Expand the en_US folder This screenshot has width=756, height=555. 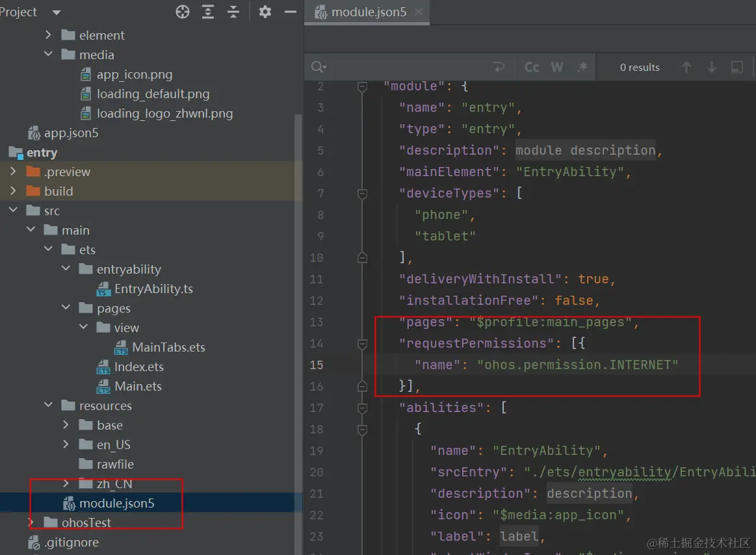[x=66, y=444]
